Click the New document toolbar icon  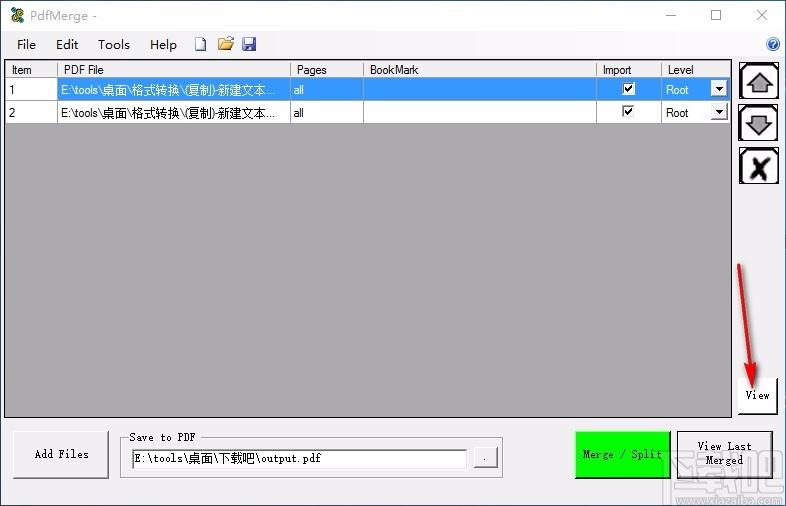coord(201,45)
